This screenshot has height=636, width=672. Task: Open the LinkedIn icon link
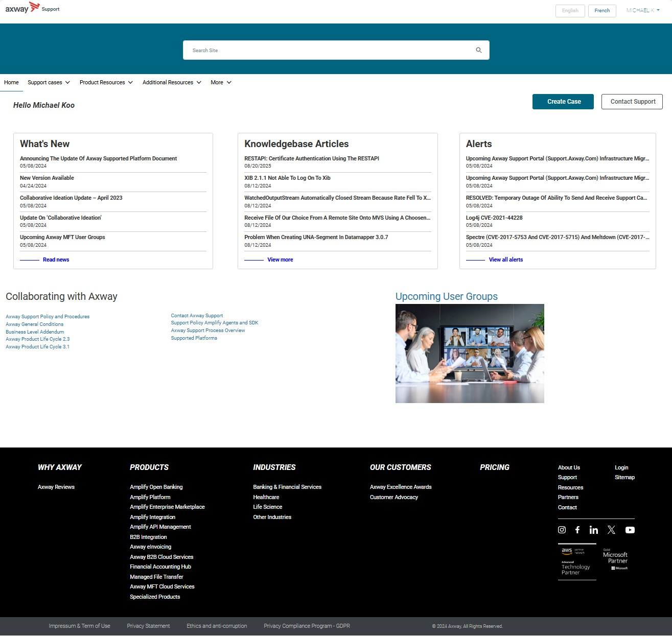(594, 530)
